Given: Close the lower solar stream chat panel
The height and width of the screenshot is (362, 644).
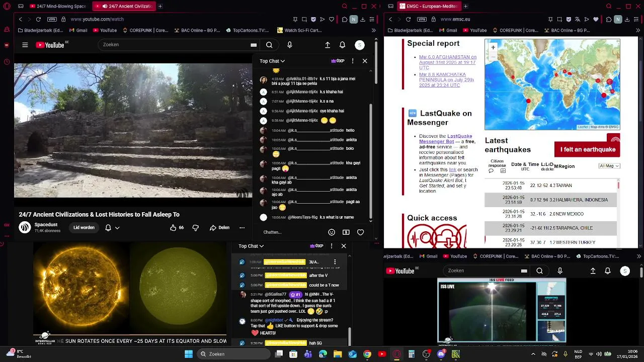Looking at the screenshot, I should 344,246.
